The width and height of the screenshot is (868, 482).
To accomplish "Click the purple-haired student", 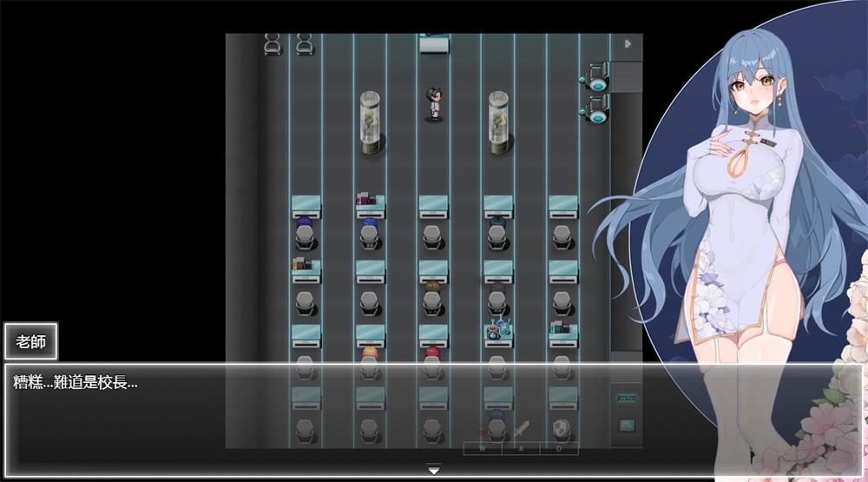I will 304,228.
